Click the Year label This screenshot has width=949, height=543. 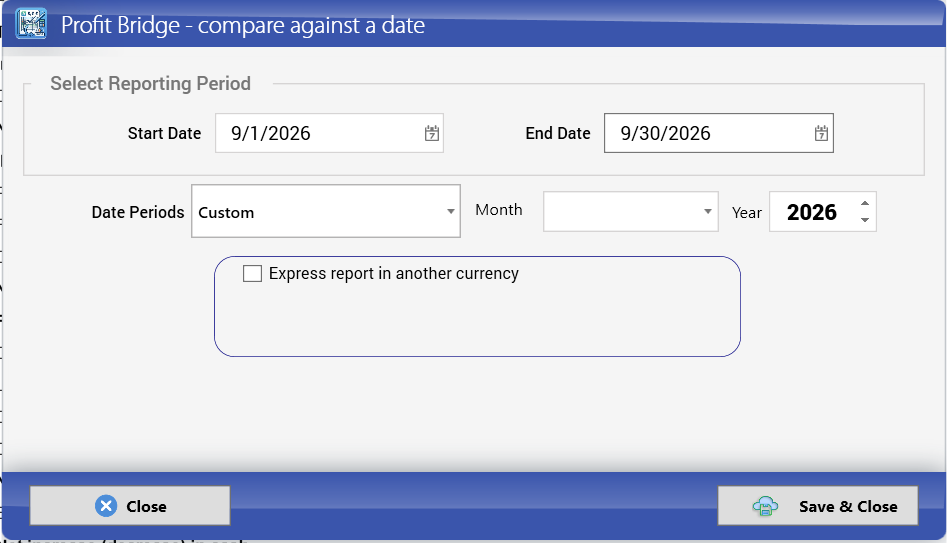(746, 213)
